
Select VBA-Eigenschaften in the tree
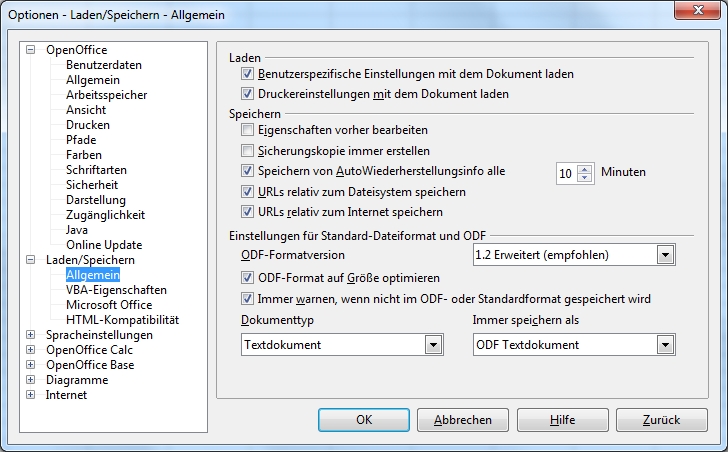(x=116, y=290)
